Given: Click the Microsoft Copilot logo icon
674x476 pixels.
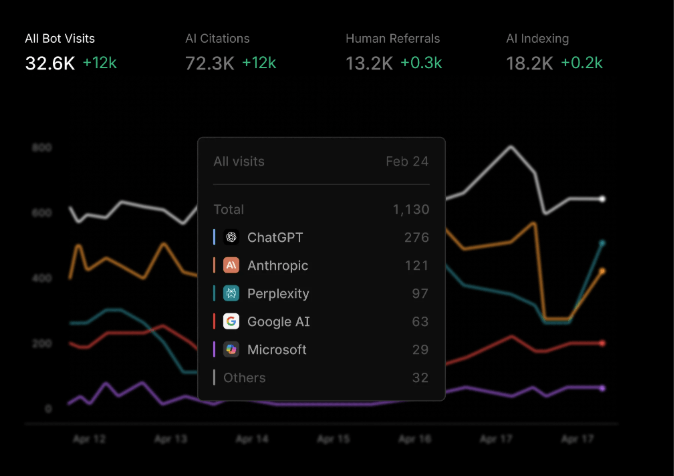Looking at the screenshot, I should pos(231,349).
